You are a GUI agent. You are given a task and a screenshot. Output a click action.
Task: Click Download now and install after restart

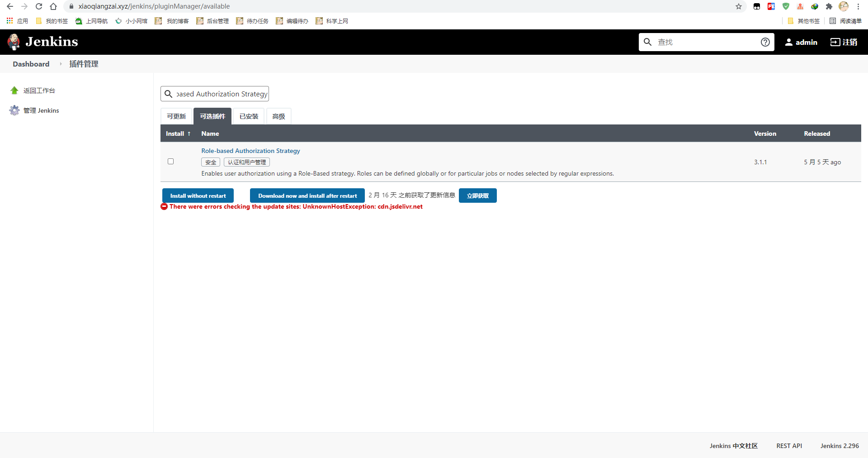tap(307, 196)
